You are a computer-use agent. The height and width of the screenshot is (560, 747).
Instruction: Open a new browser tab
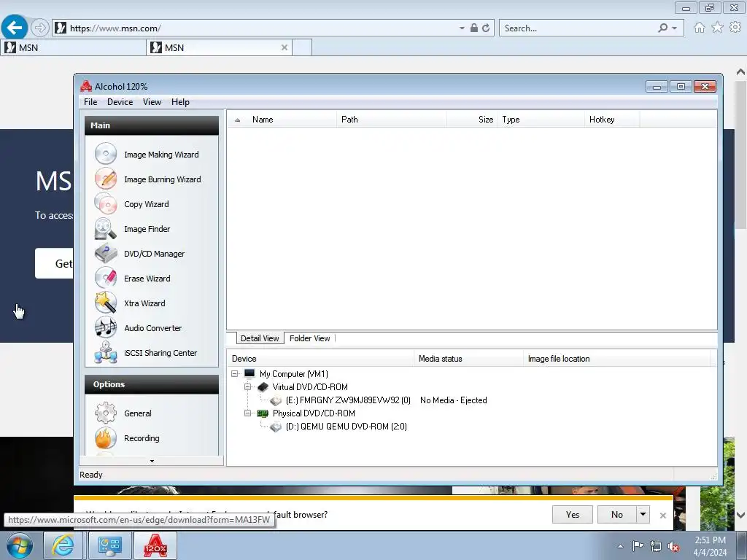click(x=302, y=47)
